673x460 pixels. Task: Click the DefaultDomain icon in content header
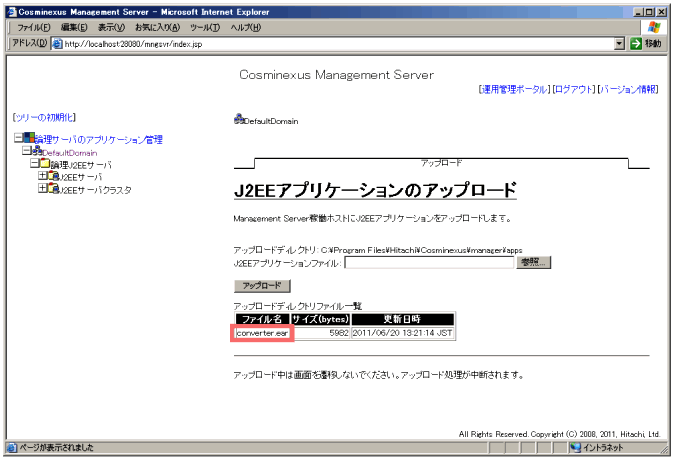[x=239, y=119]
